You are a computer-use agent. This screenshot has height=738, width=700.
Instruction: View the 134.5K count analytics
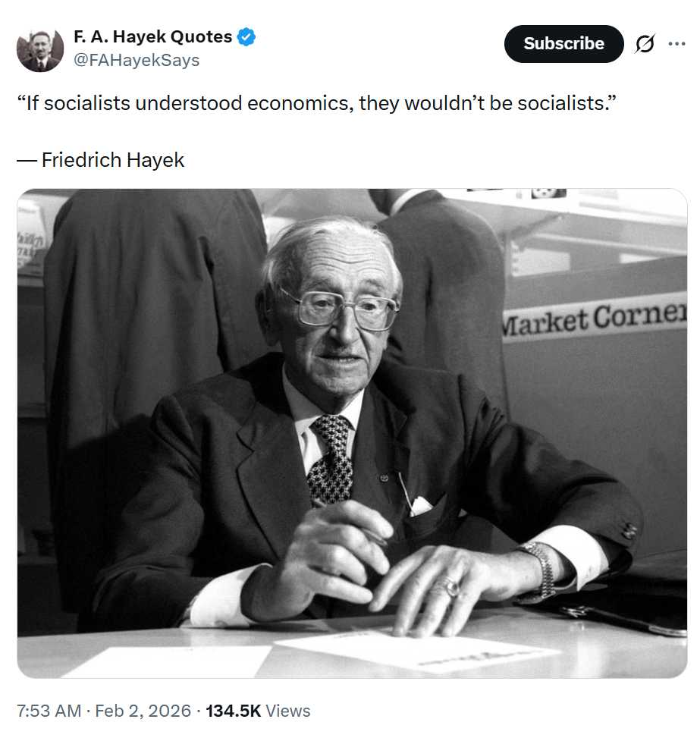[233, 711]
